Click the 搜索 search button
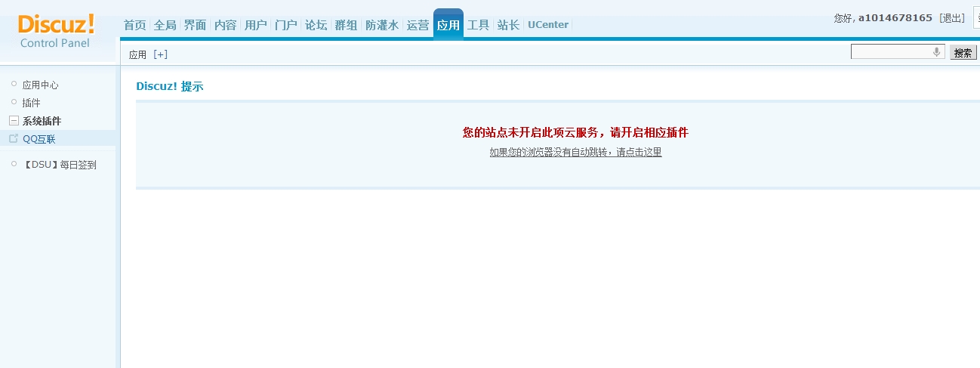Image resolution: width=980 pixels, height=368 pixels. 963,53
